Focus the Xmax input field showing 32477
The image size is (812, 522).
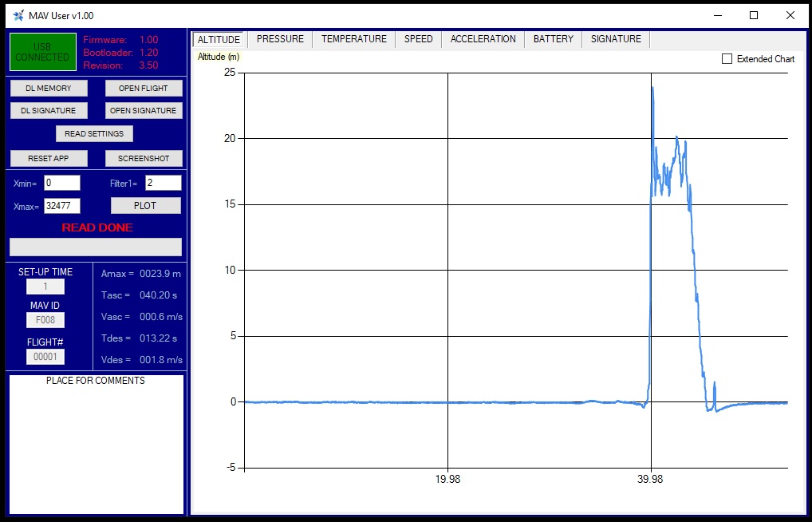pos(62,206)
